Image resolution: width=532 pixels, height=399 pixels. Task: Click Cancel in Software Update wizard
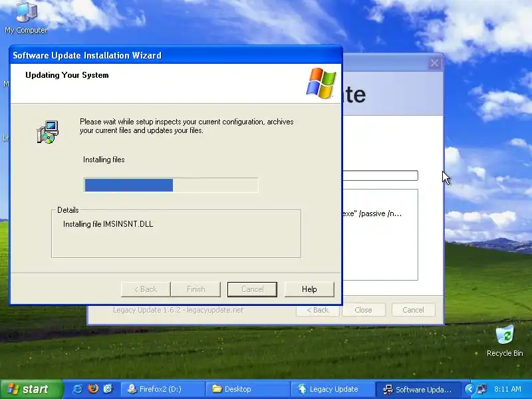click(252, 289)
